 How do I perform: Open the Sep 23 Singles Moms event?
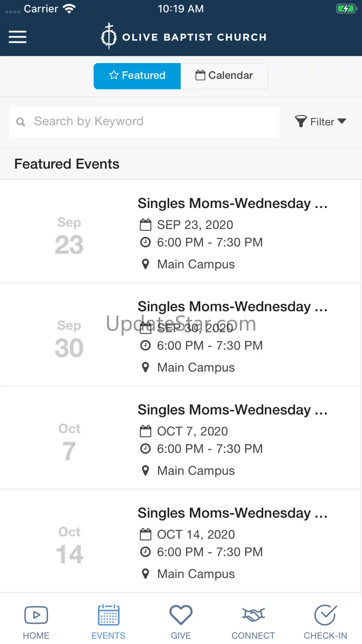point(181,232)
